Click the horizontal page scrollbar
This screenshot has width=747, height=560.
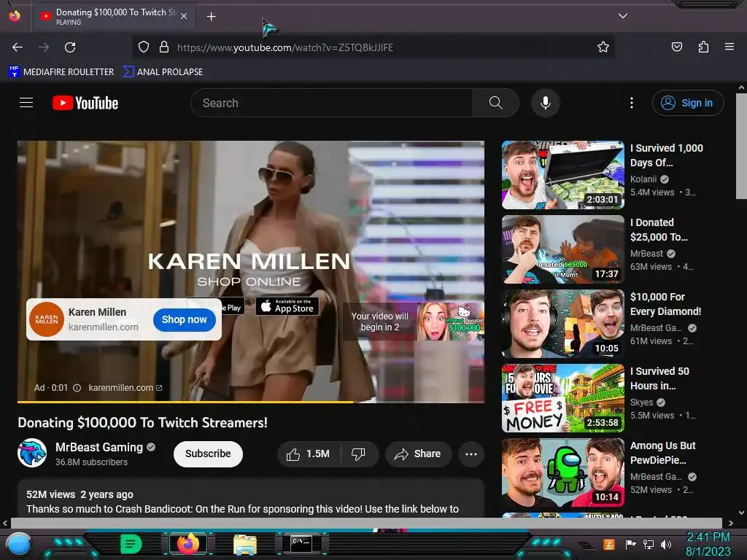[x=366, y=523]
